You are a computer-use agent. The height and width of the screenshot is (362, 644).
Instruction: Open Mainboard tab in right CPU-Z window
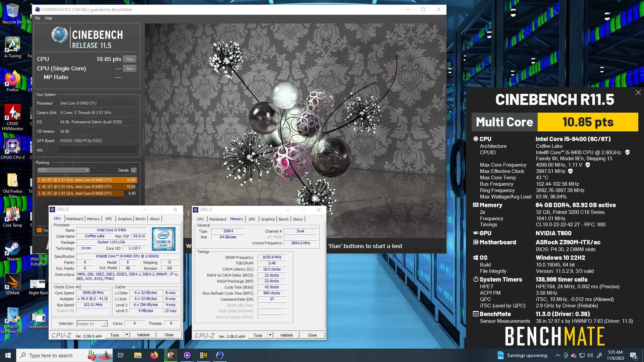[218, 219]
